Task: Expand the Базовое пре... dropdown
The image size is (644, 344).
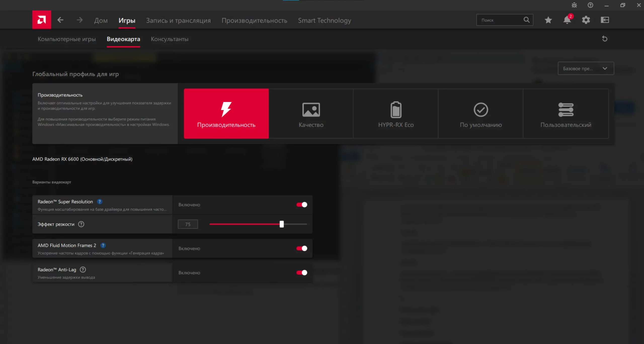Action: [x=586, y=68]
